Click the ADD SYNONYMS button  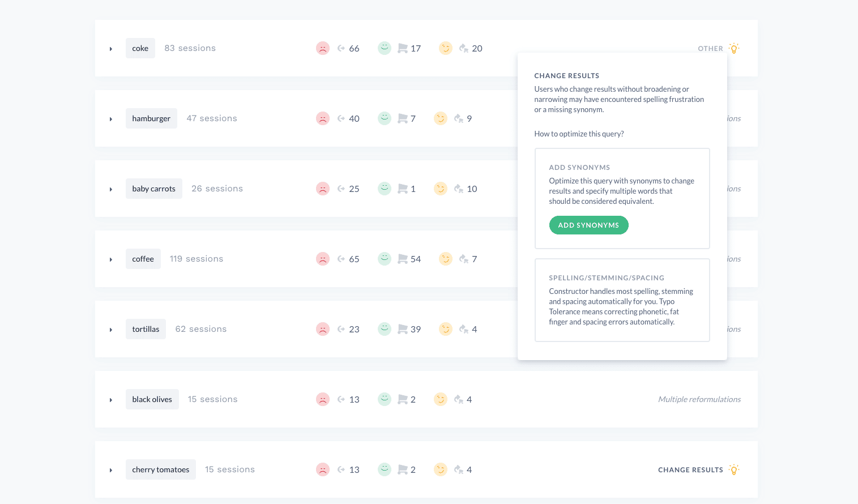point(588,225)
